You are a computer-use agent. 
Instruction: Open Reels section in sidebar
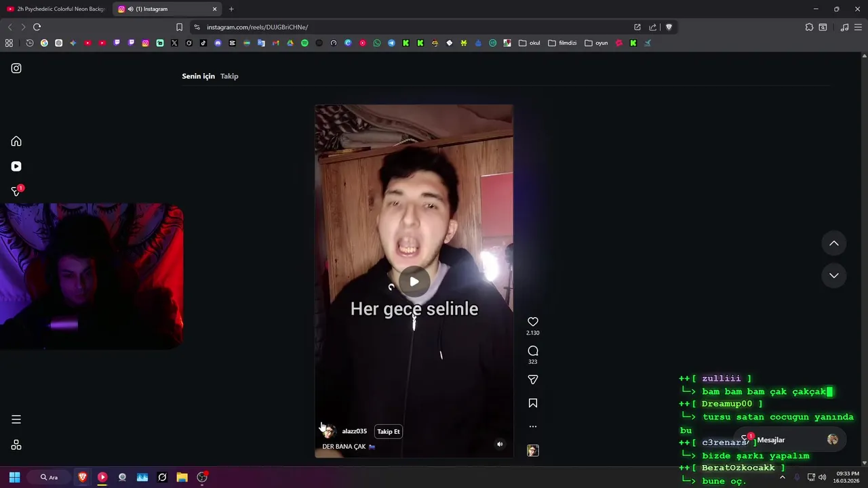tap(16, 166)
